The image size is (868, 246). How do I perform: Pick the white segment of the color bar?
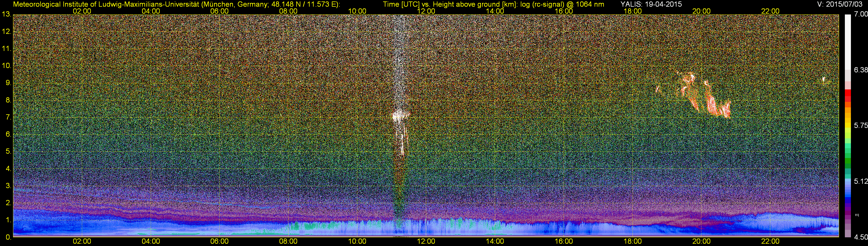[x=847, y=42]
